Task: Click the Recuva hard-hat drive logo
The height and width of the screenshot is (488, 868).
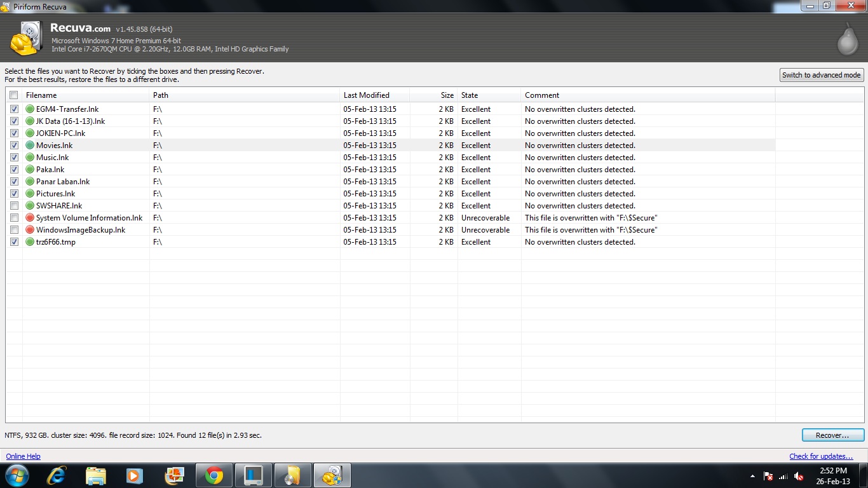Action: pyautogui.click(x=27, y=39)
